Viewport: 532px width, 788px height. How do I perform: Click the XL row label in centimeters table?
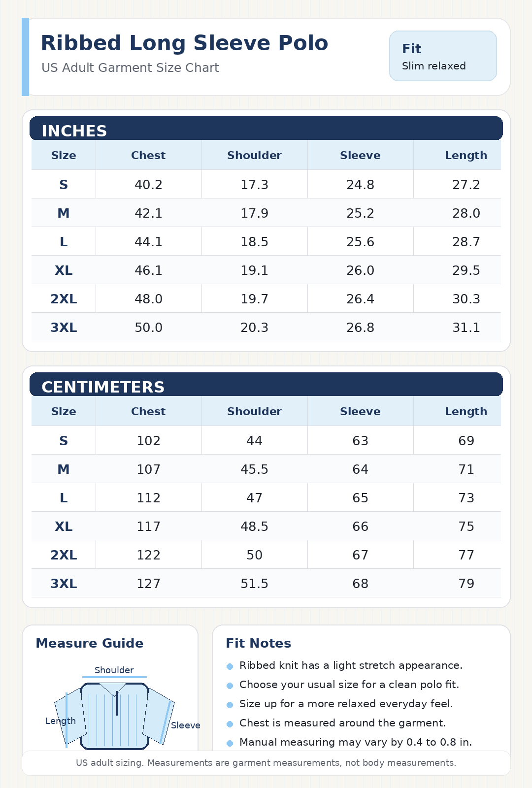64,526
